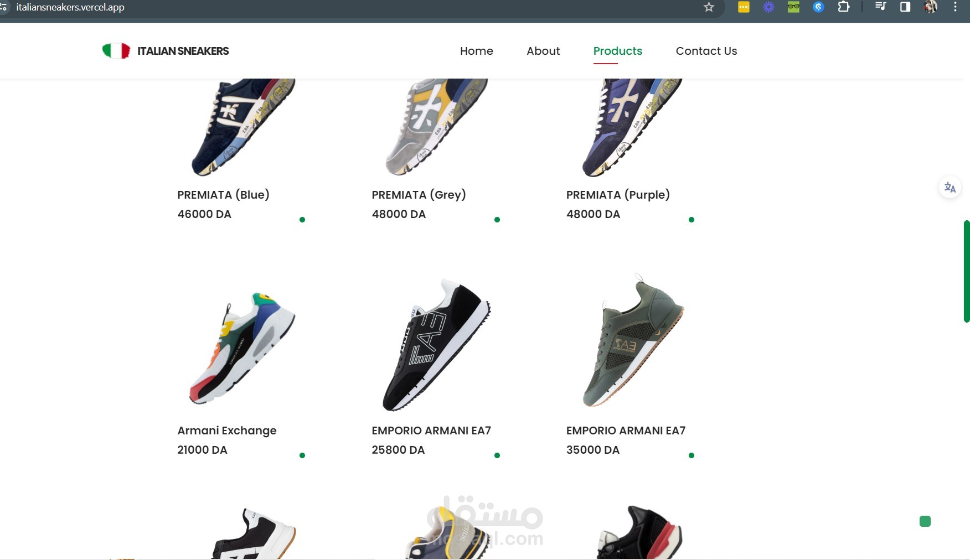This screenshot has width=970, height=560.
Task: Open the PREMIATA (Blue) product title
Action: point(224,195)
